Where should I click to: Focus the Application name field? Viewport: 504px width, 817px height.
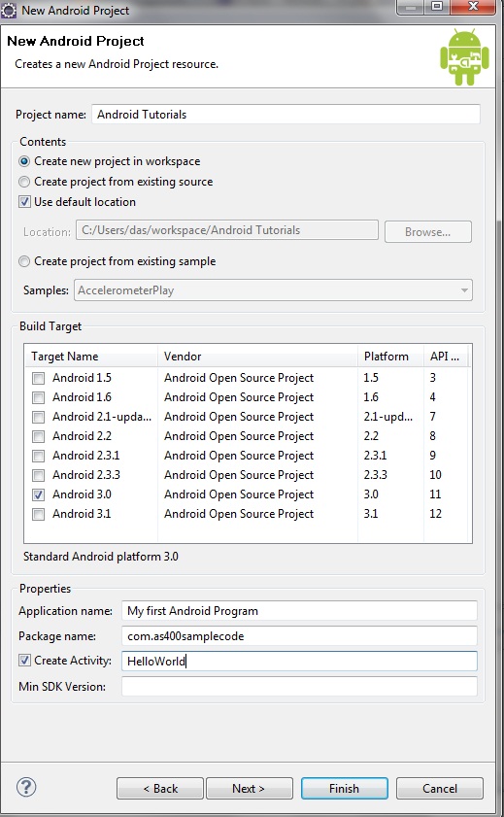(x=299, y=611)
